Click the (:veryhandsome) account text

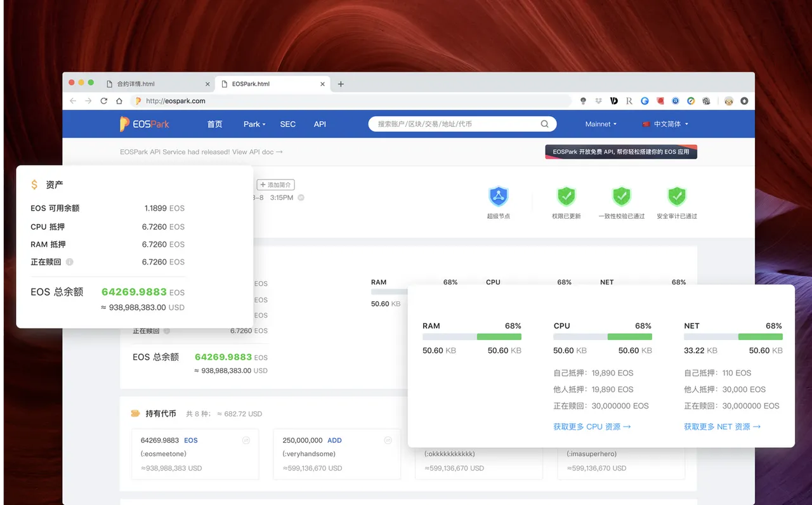click(309, 454)
